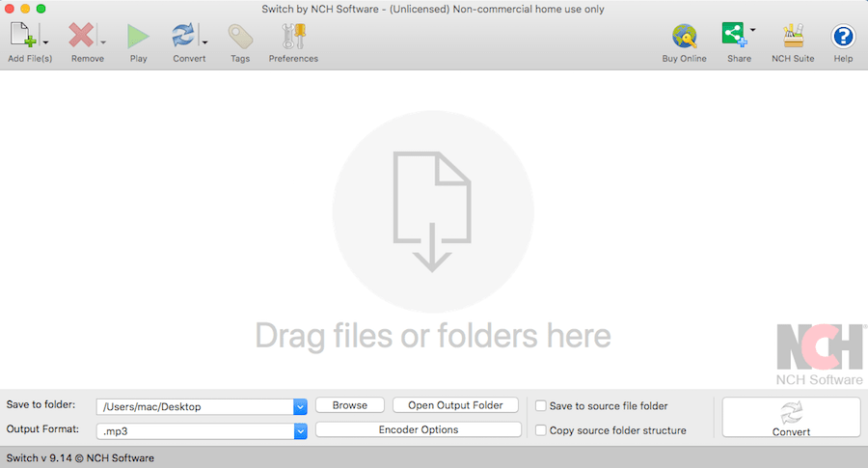Image resolution: width=868 pixels, height=468 pixels.
Task: Expand the Share dropdown arrow
Action: coord(753,30)
